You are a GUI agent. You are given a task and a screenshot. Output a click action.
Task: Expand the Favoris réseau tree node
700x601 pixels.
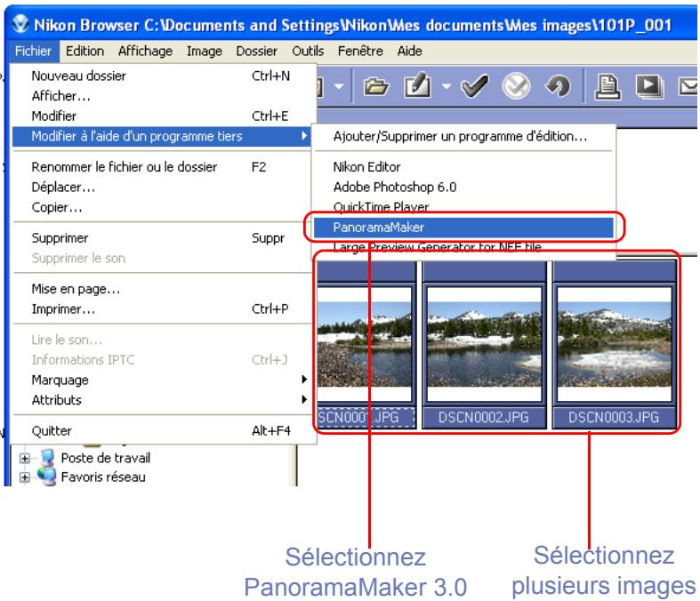click(25, 477)
